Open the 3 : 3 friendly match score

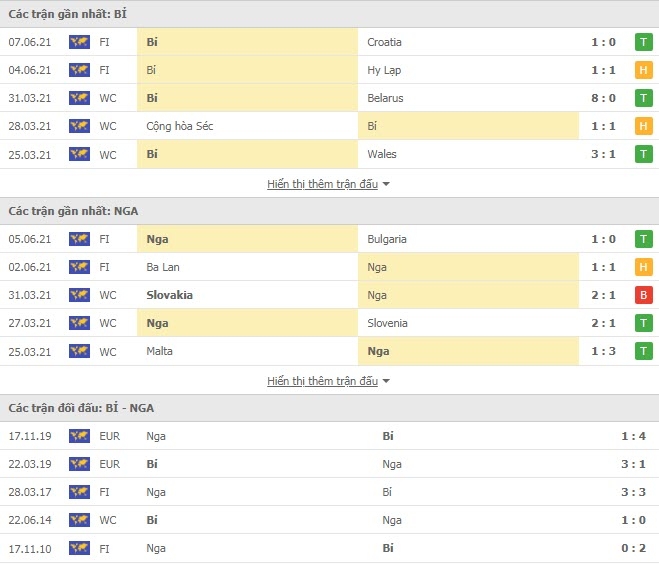click(x=633, y=492)
